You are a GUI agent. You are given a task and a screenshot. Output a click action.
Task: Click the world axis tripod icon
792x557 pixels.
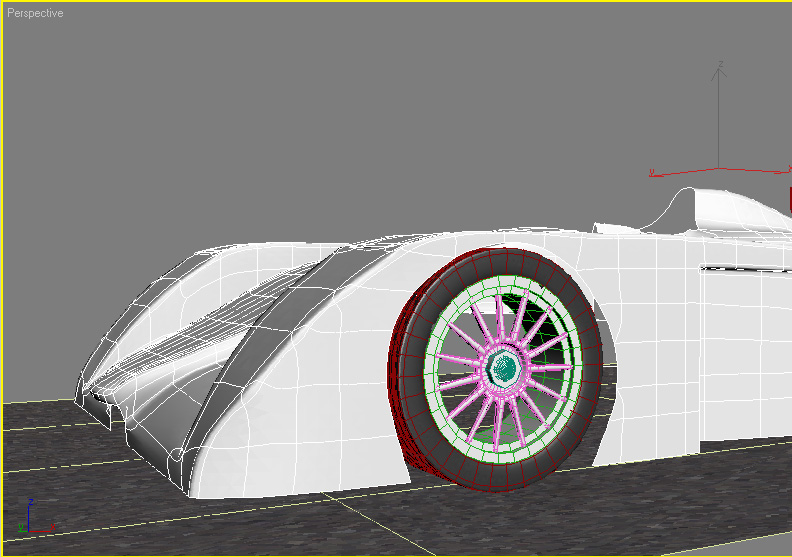[35, 517]
